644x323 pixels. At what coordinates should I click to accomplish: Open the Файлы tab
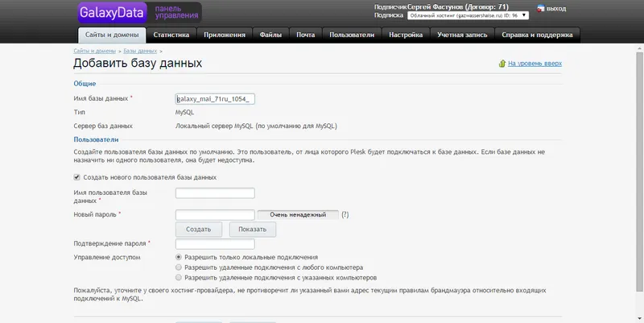pos(270,35)
